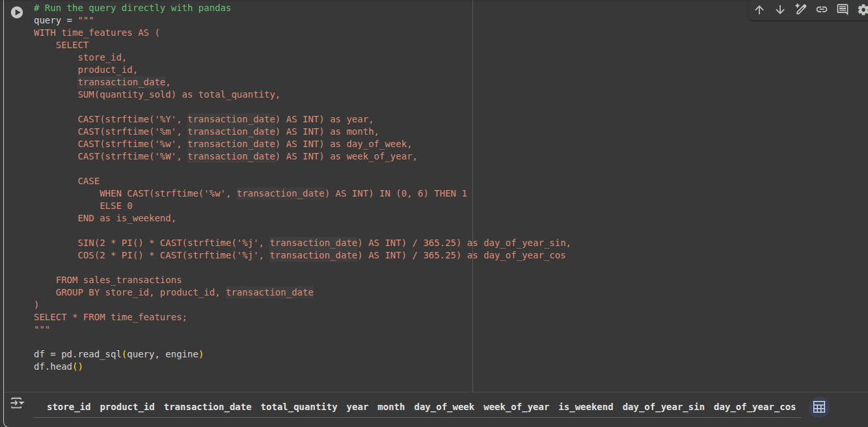Move the cell down
Viewport: 868px width, 427px height.
780,10
